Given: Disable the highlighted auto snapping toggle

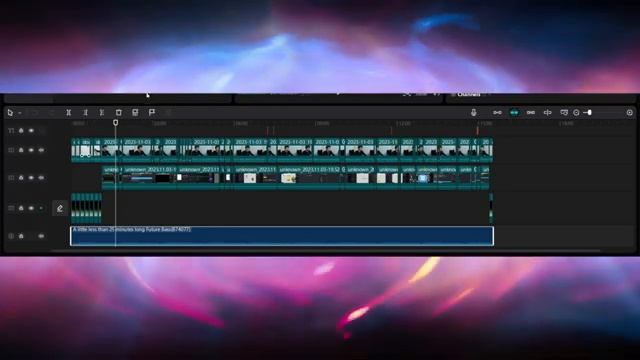Looking at the screenshot, I should [x=514, y=113].
